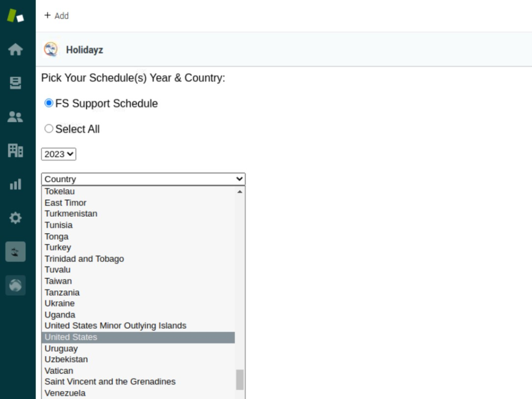Click the + Add tab button
The width and height of the screenshot is (532, 399).
(57, 16)
